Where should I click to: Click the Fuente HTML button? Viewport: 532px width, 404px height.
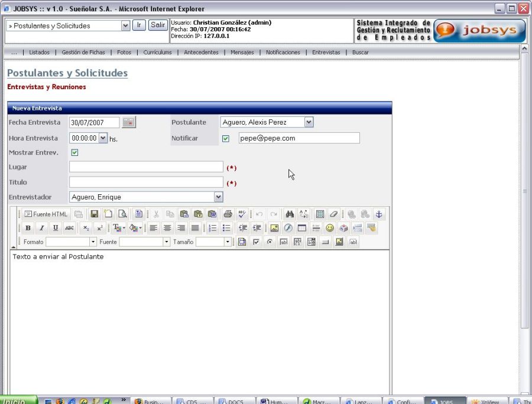[x=46, y=214]
